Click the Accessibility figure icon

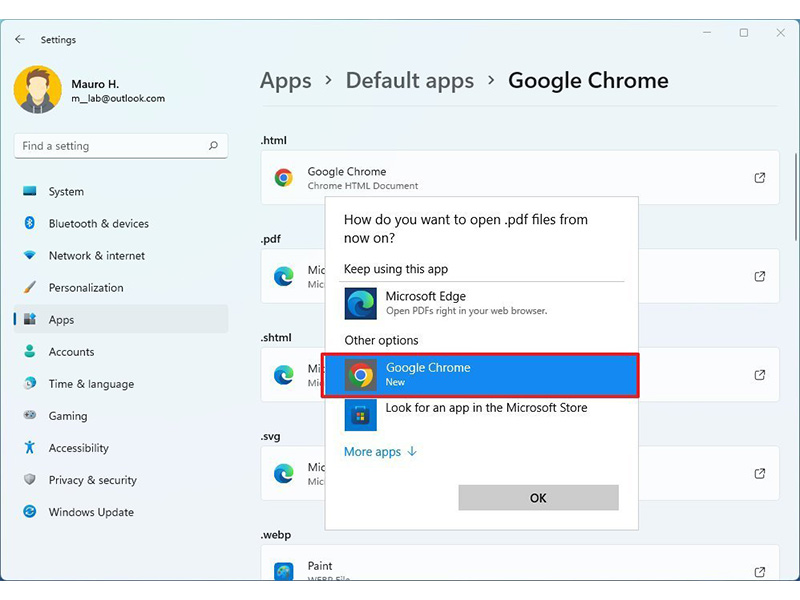[x=30, y=447]
